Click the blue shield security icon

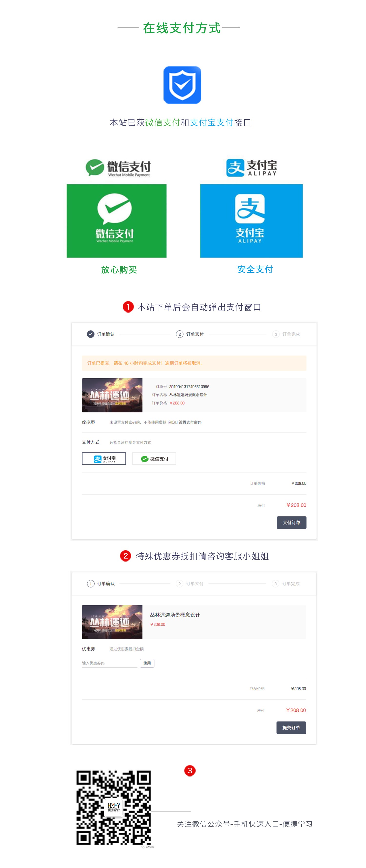pyautogui.click(x=182, y=85)
